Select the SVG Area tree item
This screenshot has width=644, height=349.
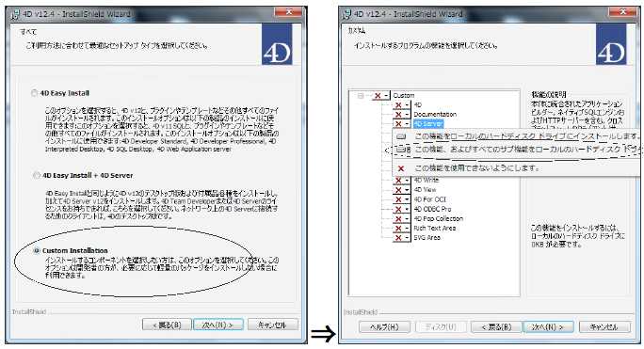pos(427,237)
